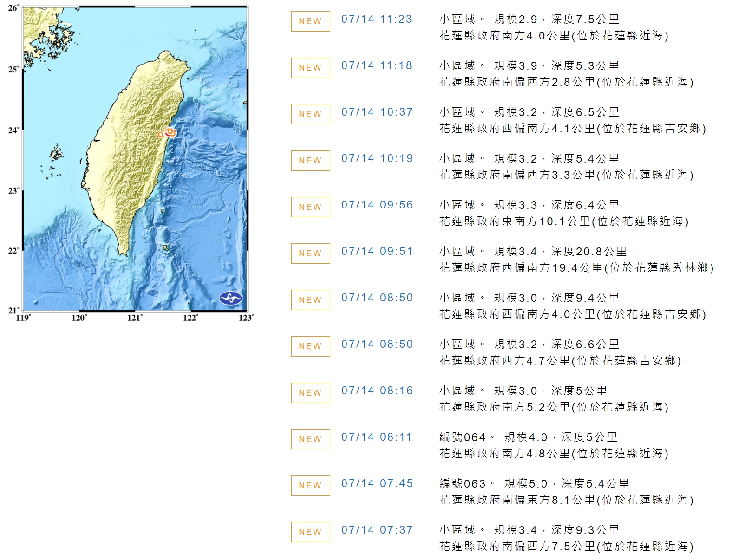Click NEW badge for 07:45 quake
745x560 pixels.
point(310,486)
